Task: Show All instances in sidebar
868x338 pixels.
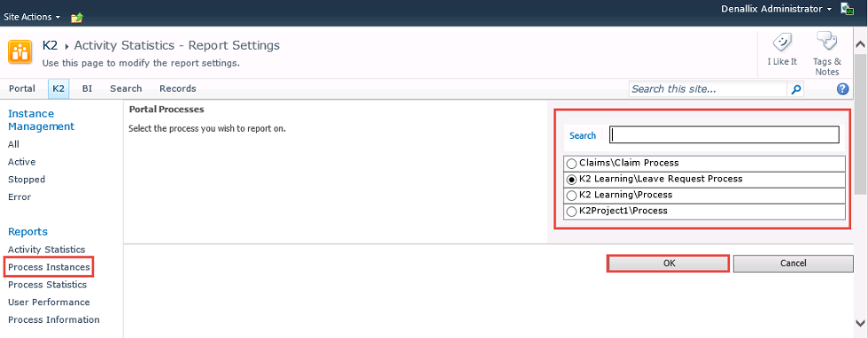Action: [x=14, y=144]
